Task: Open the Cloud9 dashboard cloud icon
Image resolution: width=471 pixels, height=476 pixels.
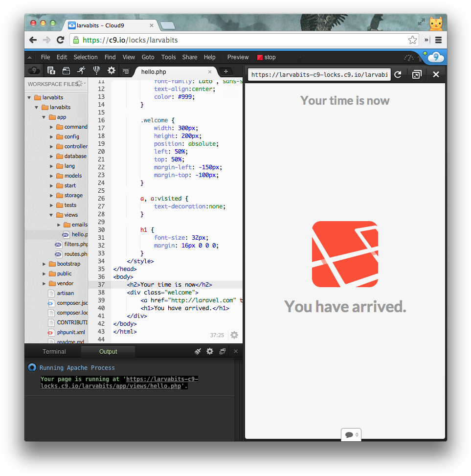Action: pos(34,71)
